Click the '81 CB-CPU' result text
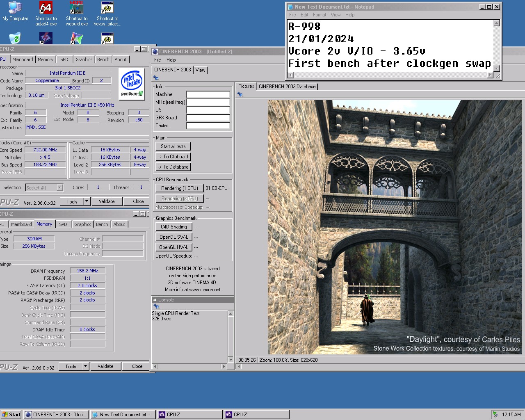 click(x=217, y=188)
